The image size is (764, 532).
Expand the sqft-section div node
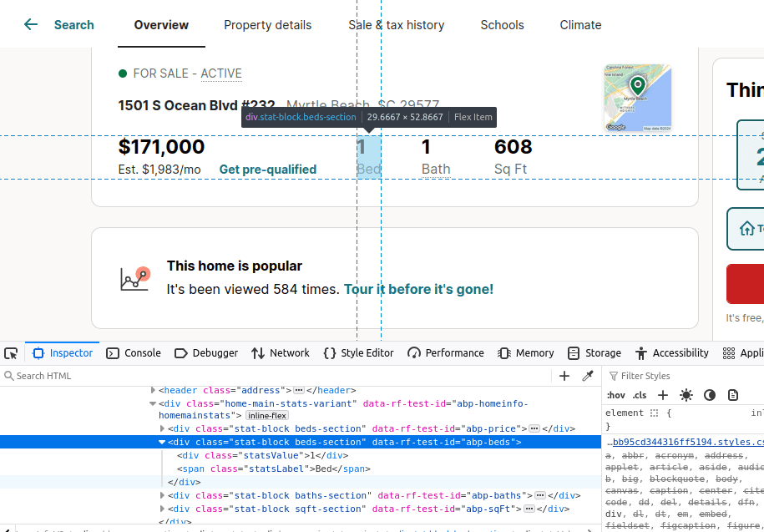(x=162, y=509)
